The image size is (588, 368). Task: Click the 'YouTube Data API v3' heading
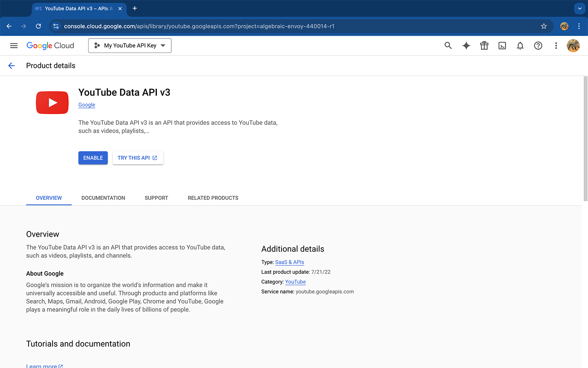point(124,92)
